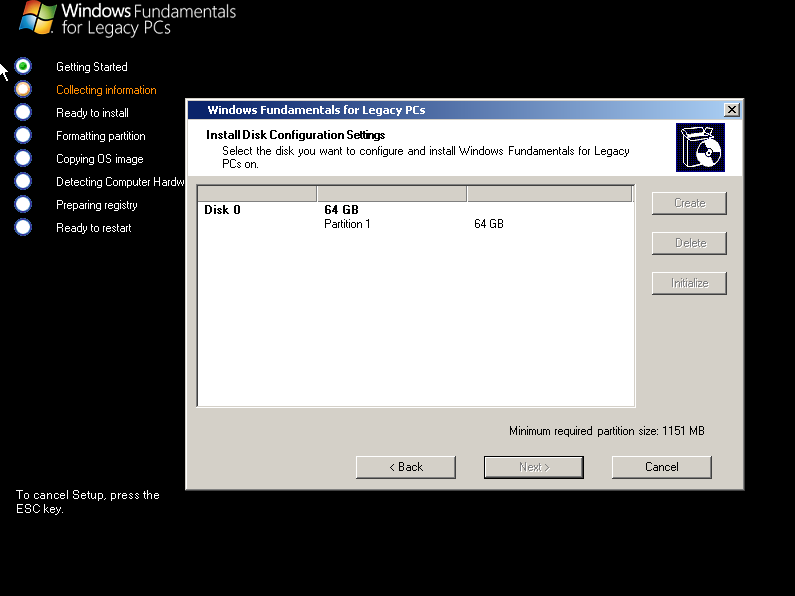Click the Collecting information label
The width and height of the screenshot is (795, 596).
pos(106,90)
